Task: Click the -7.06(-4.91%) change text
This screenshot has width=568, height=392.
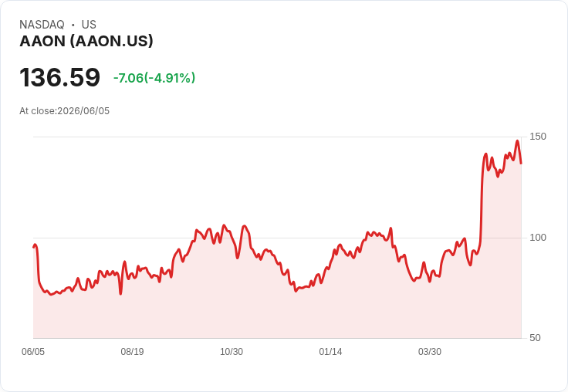Action: click(154, 78)
